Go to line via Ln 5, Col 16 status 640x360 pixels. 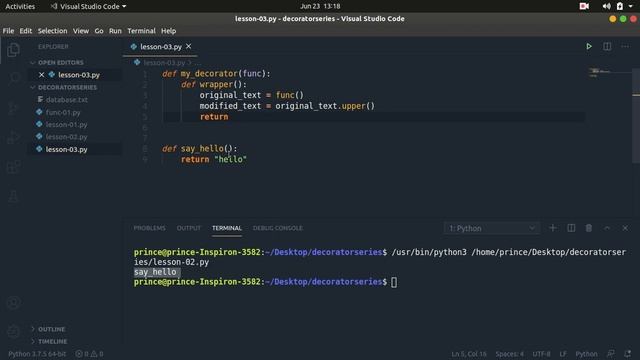click(x=469, y=354)
